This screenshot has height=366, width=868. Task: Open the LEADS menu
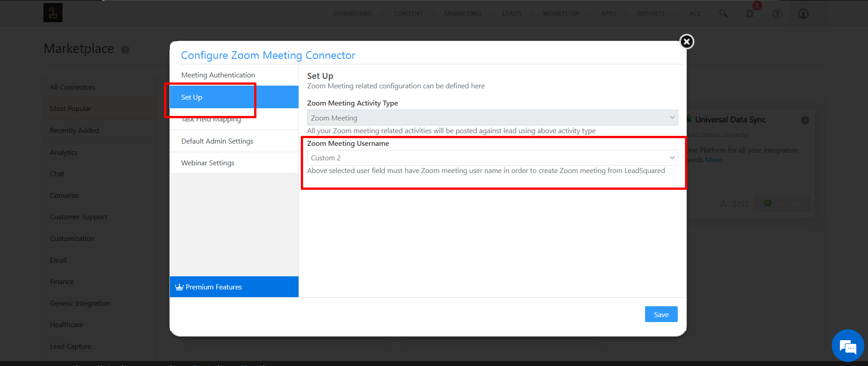[512, 14]
